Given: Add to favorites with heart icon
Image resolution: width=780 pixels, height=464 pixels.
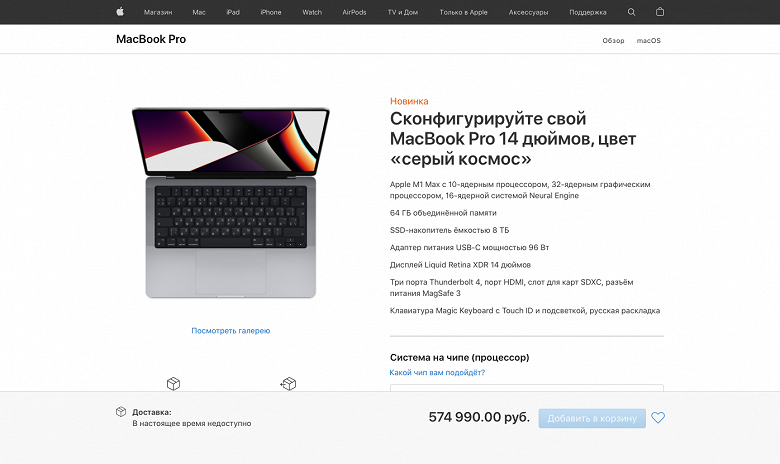Looking at the screenshot, I should click(658, 418).
